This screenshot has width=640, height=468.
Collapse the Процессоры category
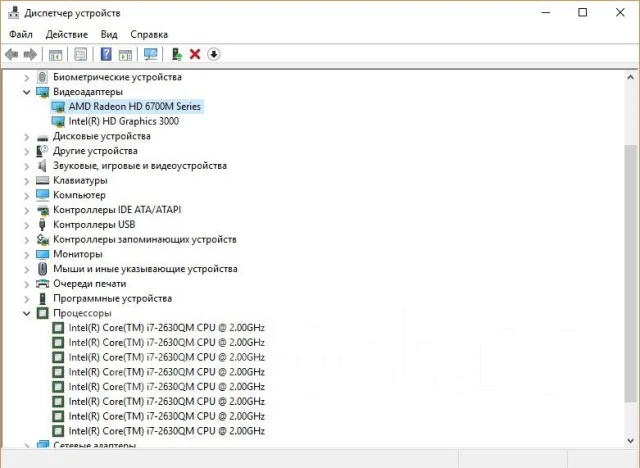click(x=27, y=313)
